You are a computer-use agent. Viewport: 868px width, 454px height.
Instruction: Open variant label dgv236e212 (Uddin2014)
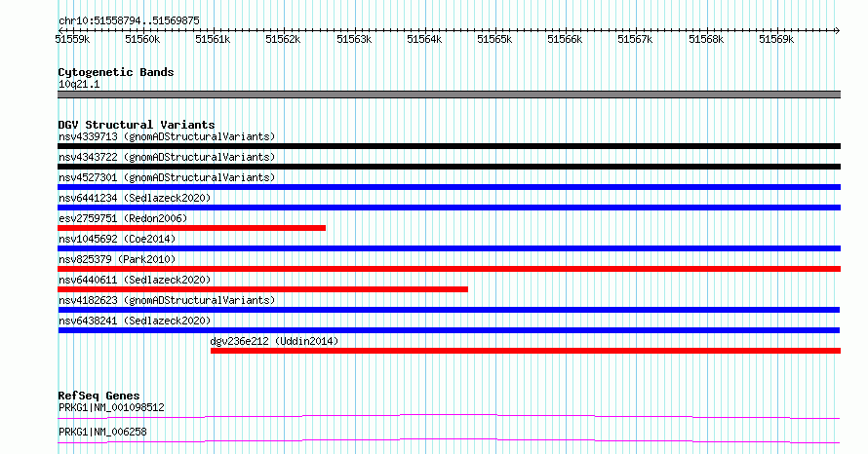pos(274,341)
